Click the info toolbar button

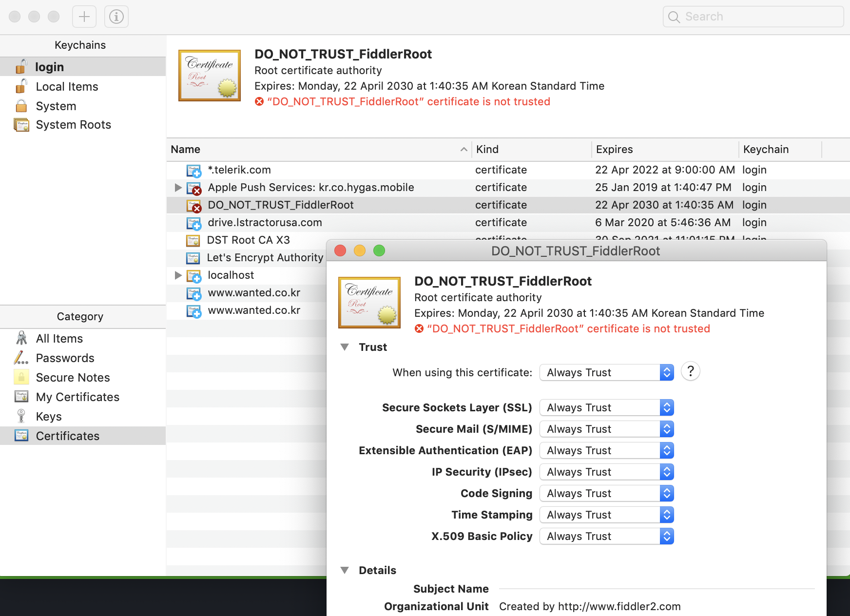pyautogui.click(x=116, y=17)
